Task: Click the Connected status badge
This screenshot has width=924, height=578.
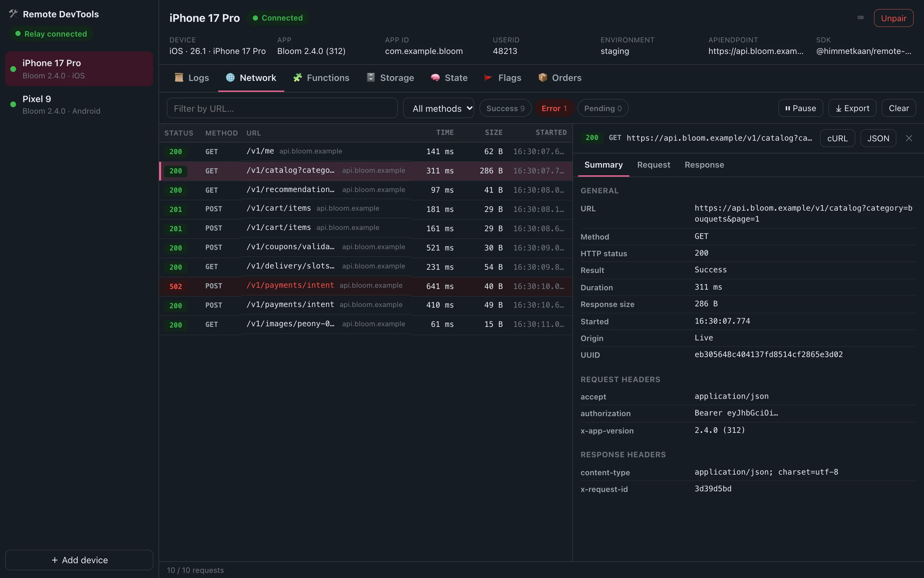Action: [x=278, y=18]
